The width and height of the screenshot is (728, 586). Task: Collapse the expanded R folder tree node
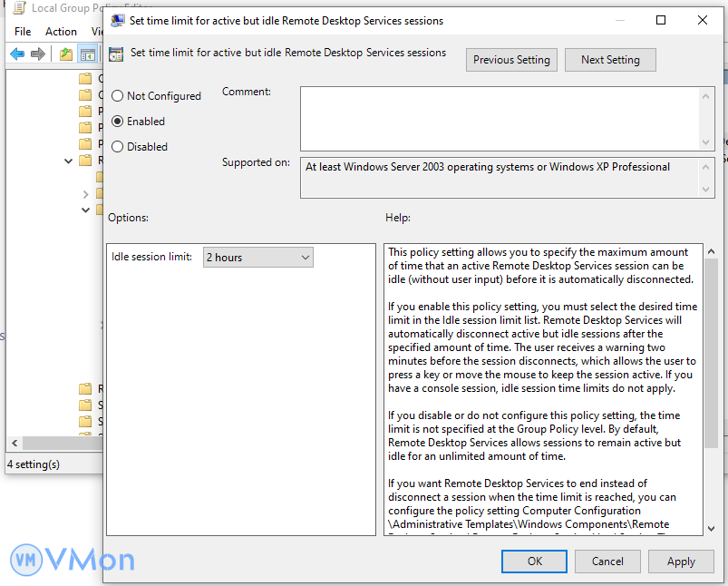click(69, 161)
